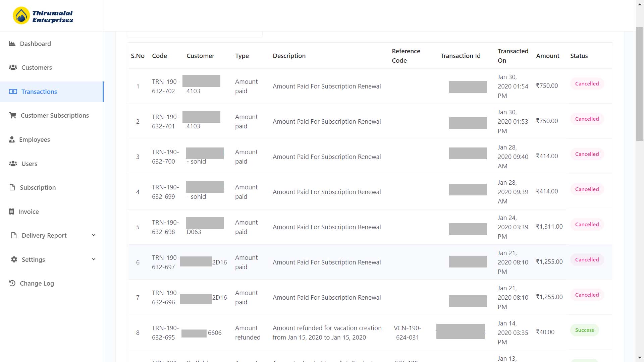This screenshot has height=362, width=644.
Task: Click the Transactions money icon
Action: (13, 92)
